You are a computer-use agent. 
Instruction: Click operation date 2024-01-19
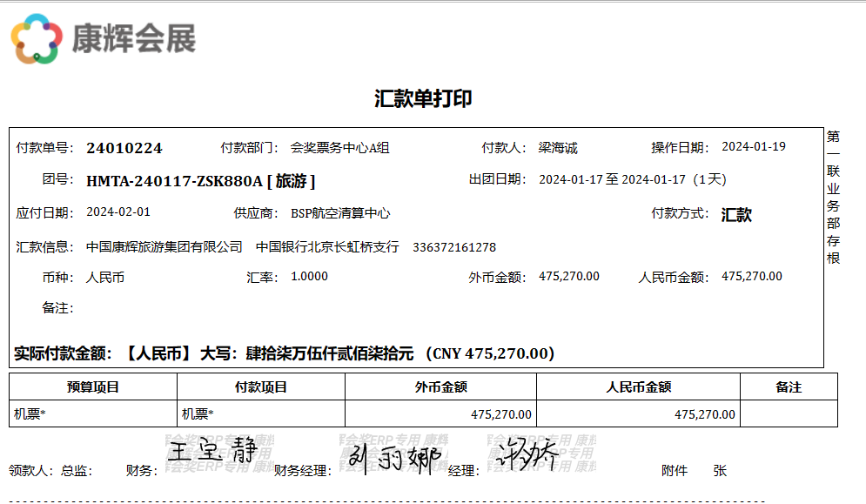(754, 146)
